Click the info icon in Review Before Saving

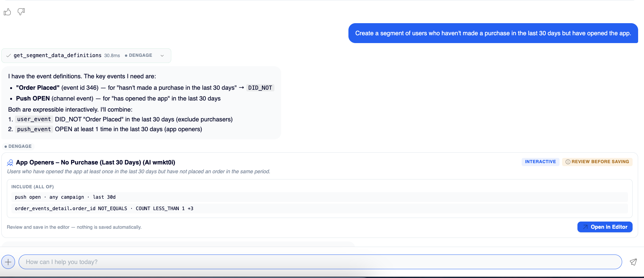click(x=568, y=162)
